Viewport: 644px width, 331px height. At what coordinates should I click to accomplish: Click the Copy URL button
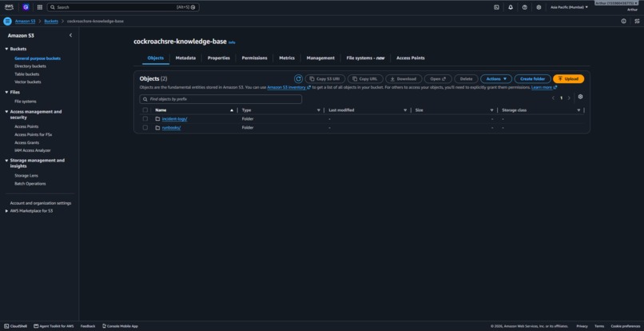pos(365,79)
